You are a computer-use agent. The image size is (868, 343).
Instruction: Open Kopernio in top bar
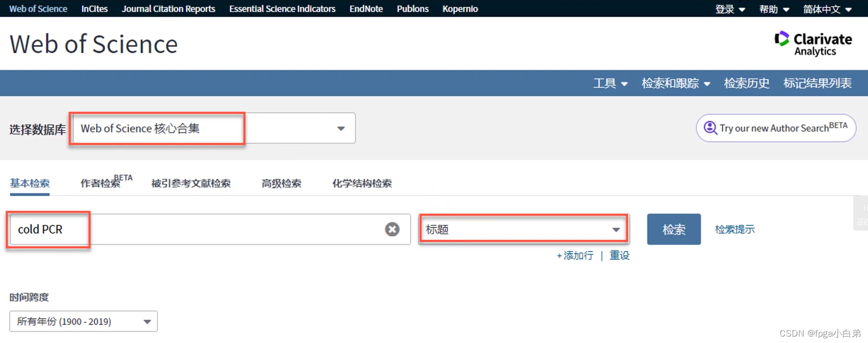point(460,9)
